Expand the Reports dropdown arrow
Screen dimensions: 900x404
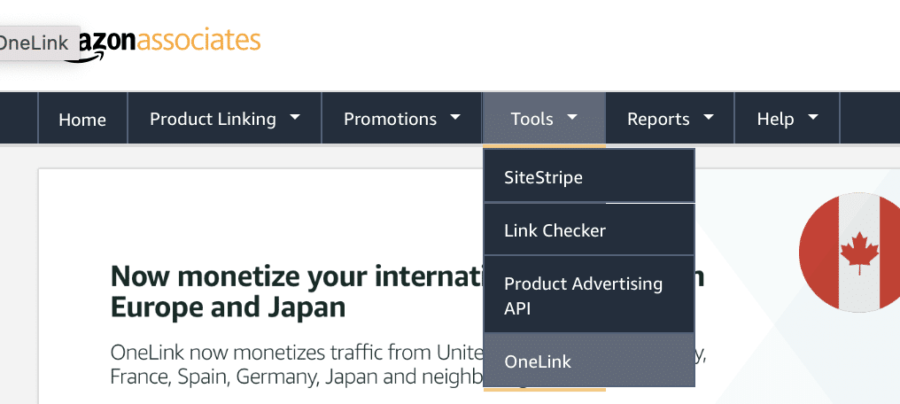tap(709, 117)
